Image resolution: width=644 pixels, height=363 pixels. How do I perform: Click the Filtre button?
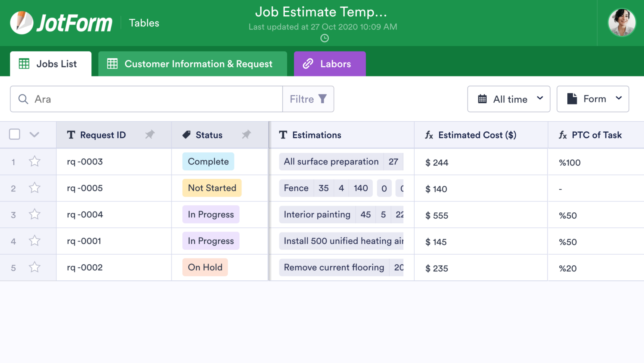(308, 99)
